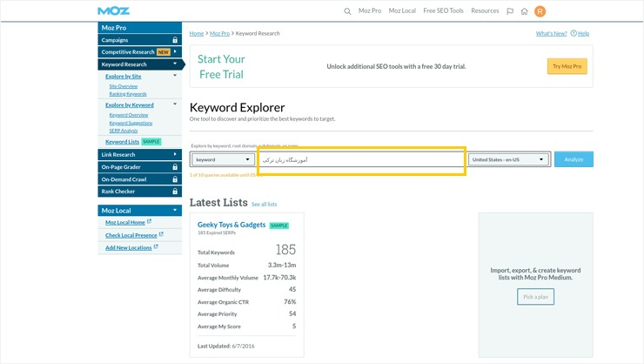Open Moz Local Home link

tap(124, 222)
